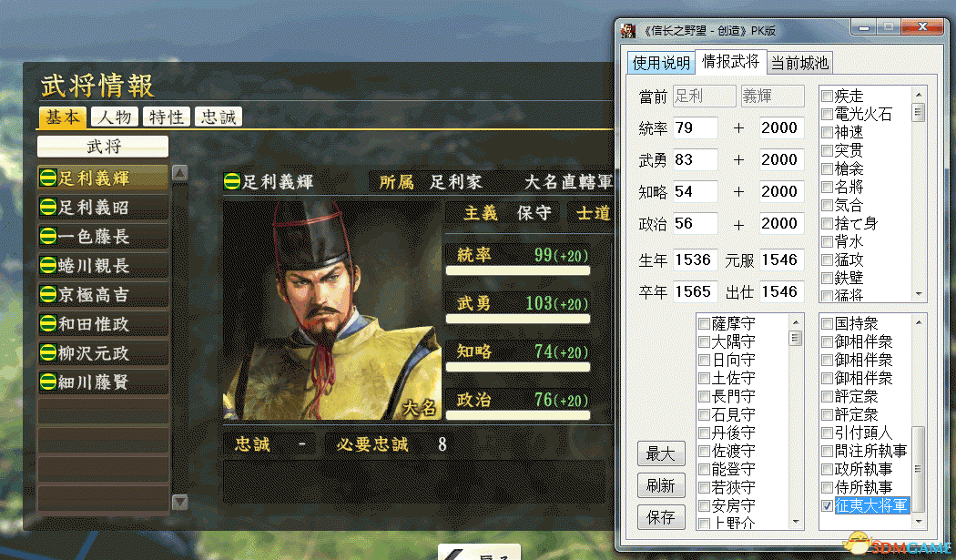Screen dimensions: 956x560
Task: Click the clan icon beside 足利義昭
Action: 47,208
